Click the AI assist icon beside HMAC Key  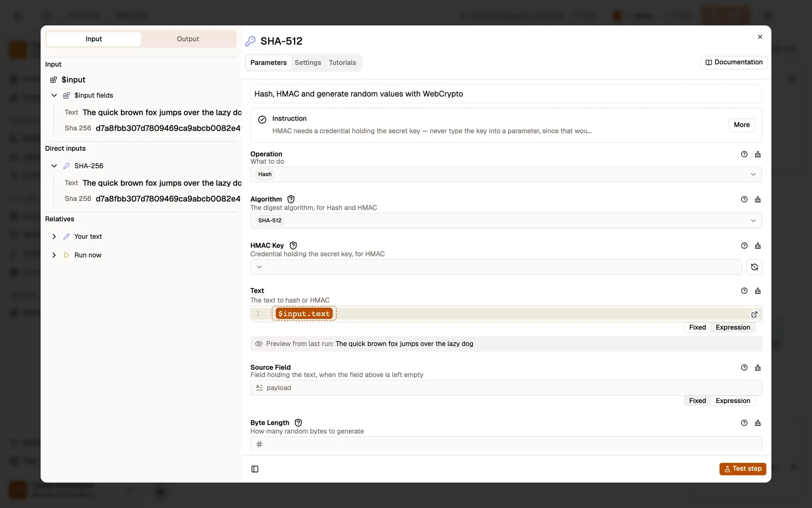click(758, 245)
